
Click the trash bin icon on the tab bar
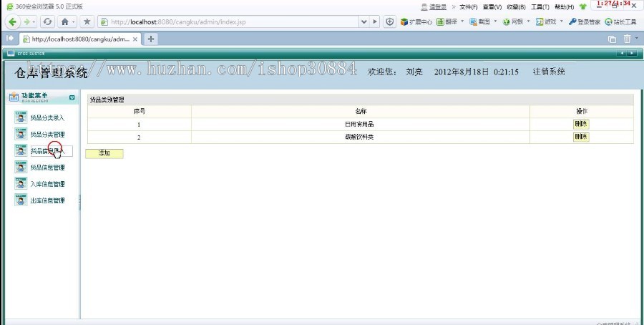pyautogui.click(x=627, y=39)
